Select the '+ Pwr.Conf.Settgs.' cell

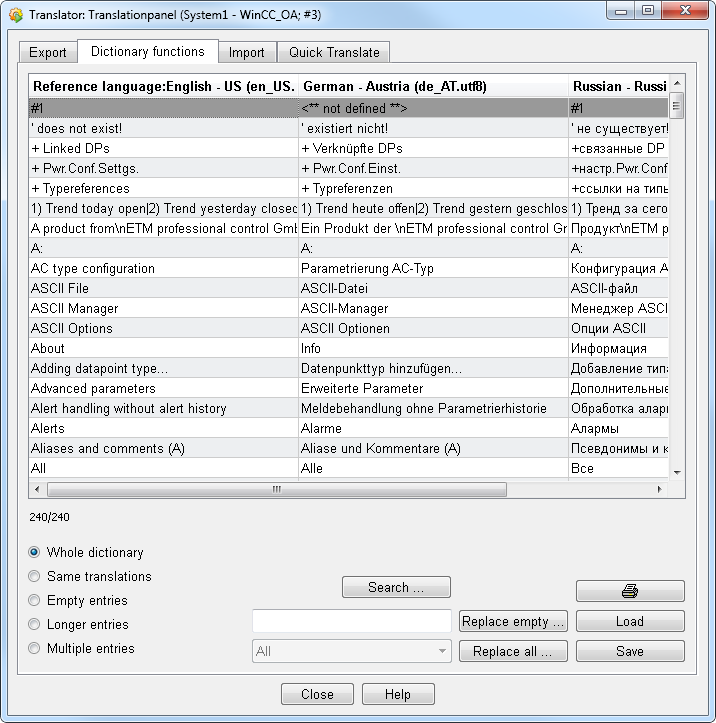[164, 168]
